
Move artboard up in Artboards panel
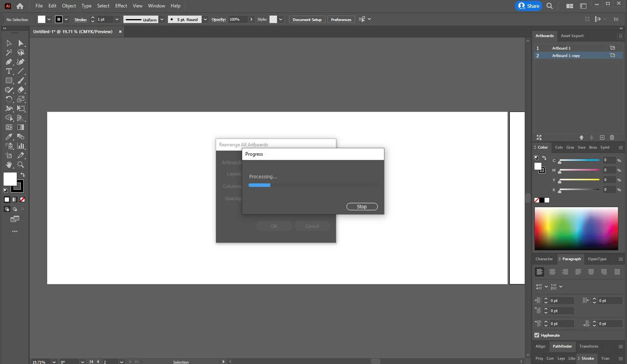pyautogui.click(x=581, y=137)
